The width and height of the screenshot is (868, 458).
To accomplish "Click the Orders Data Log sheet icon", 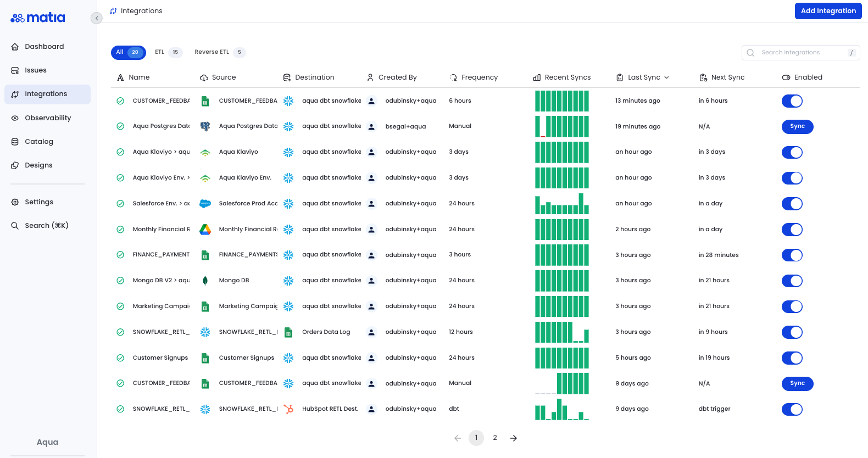I will [x=288, y=332].
